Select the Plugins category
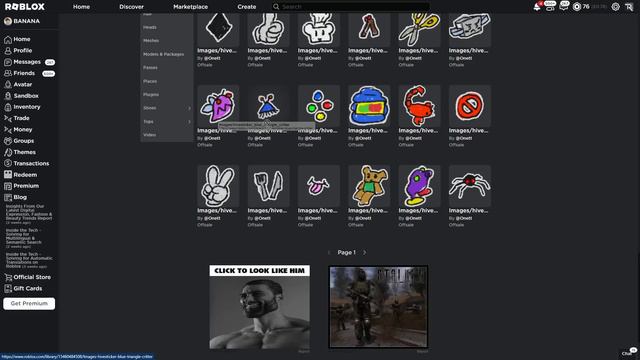Viewport: 640px width, 360px height. click(x=151, y=95)
